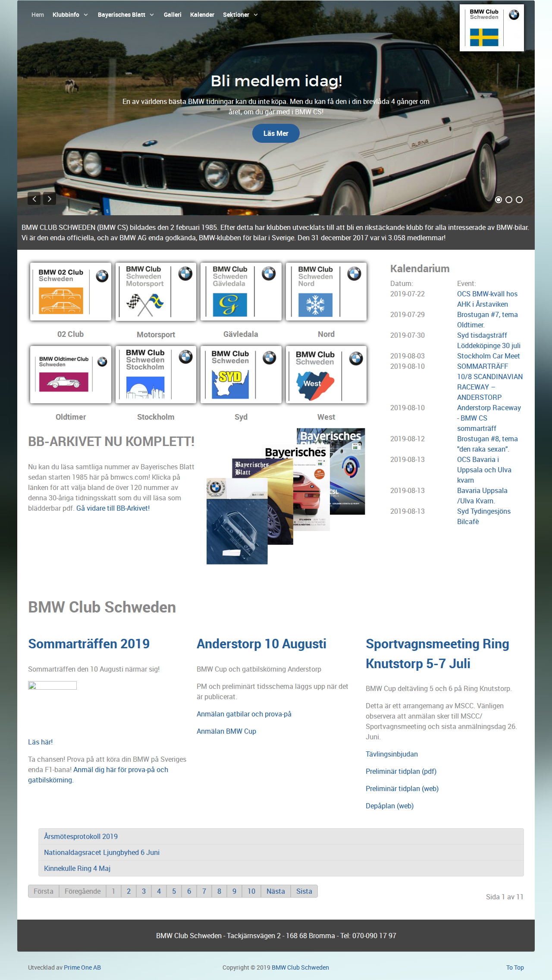Open the Nord section snowflake logo
The height and width of the screenshot is (980, 552).
326,292
